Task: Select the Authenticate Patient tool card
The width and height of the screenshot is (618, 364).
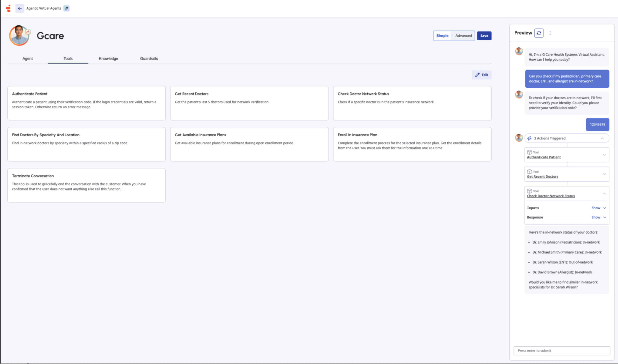Action: (x=87, y=103)
